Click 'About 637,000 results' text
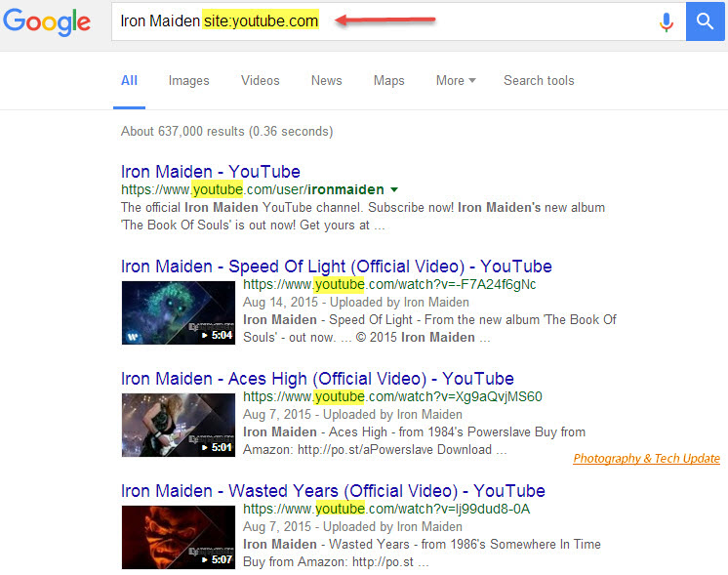The width and height of the screenshot is (728, 575). tap(227, 132)
